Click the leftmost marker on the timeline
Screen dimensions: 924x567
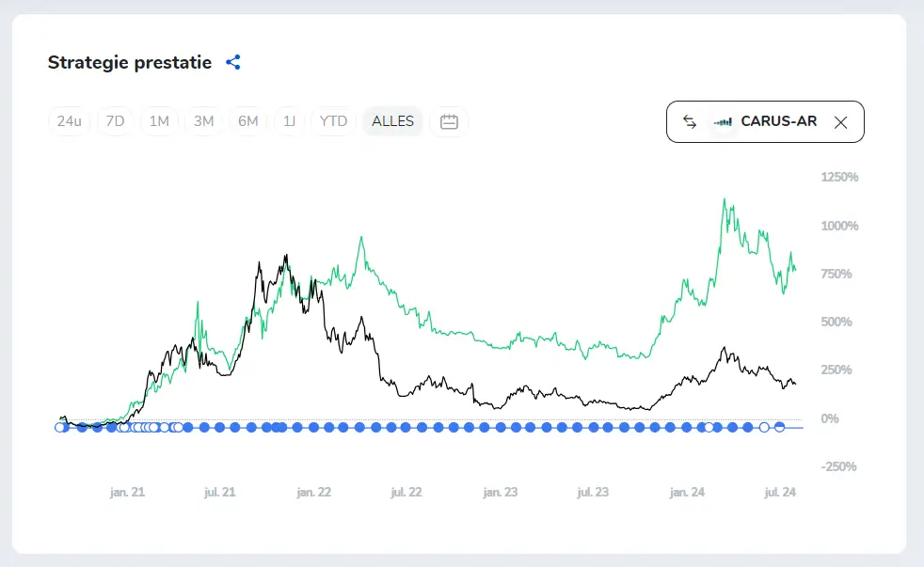[60, 427]
